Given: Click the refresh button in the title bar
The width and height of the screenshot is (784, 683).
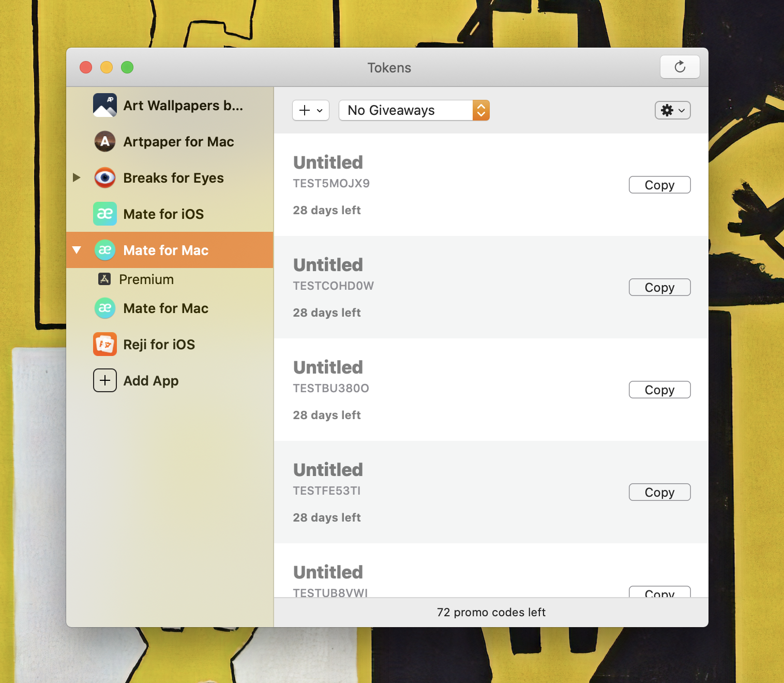Looking at the screenshot, I should pos(680,67).
